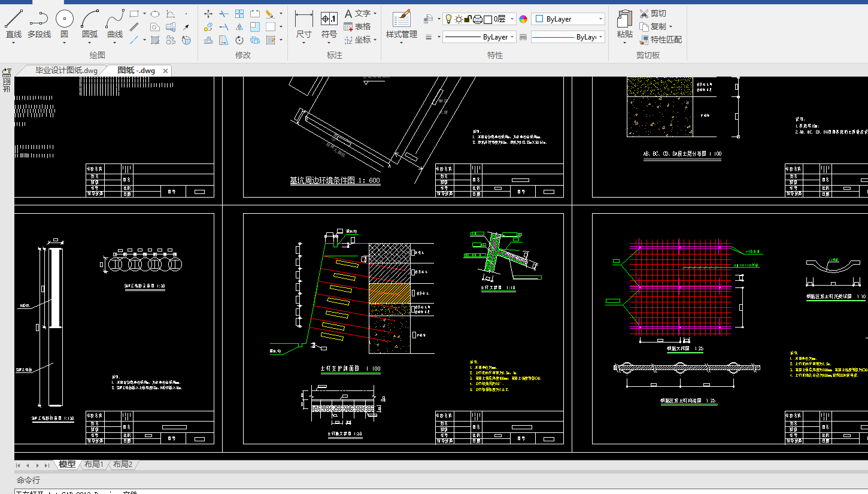The width and height of the screenshot is (868, 494).
Task: Switch to 毕业设计图纸.dwg document tab
Action: [x=66, y=70]
